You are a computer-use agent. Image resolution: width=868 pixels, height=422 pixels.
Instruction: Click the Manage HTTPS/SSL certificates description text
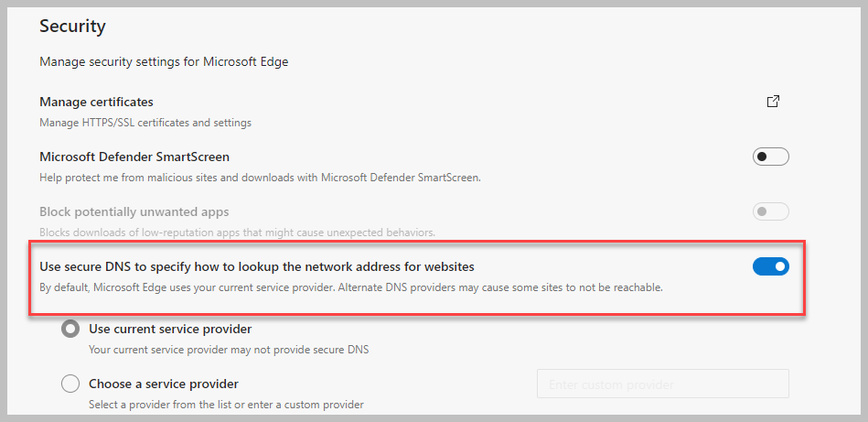[145, 122]
